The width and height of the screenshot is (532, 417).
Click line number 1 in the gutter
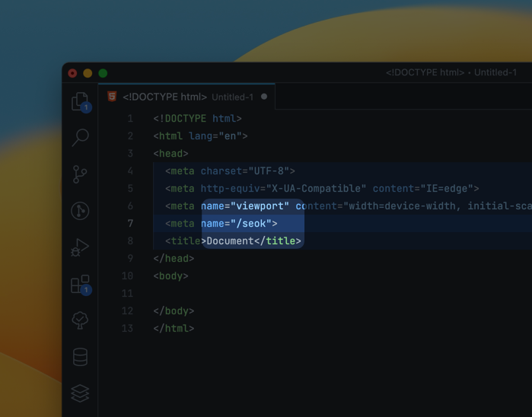tap(130, 119)
